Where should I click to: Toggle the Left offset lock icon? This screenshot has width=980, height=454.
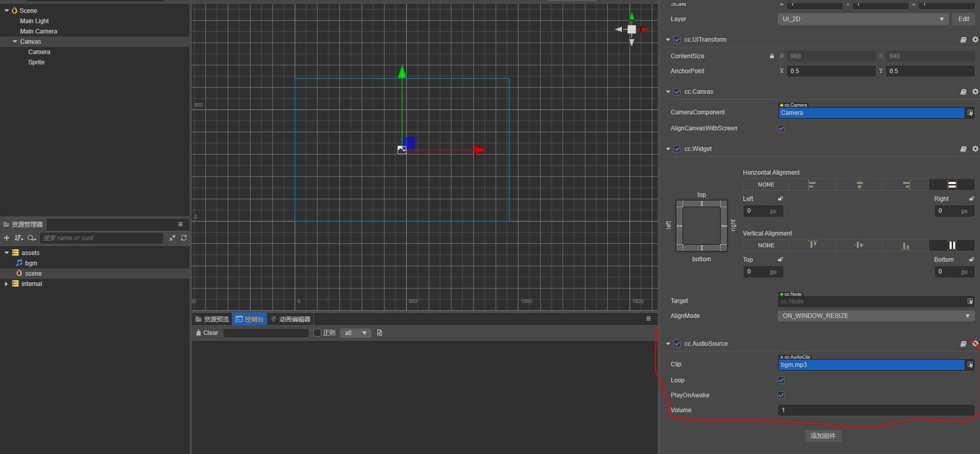pos(780,198)
